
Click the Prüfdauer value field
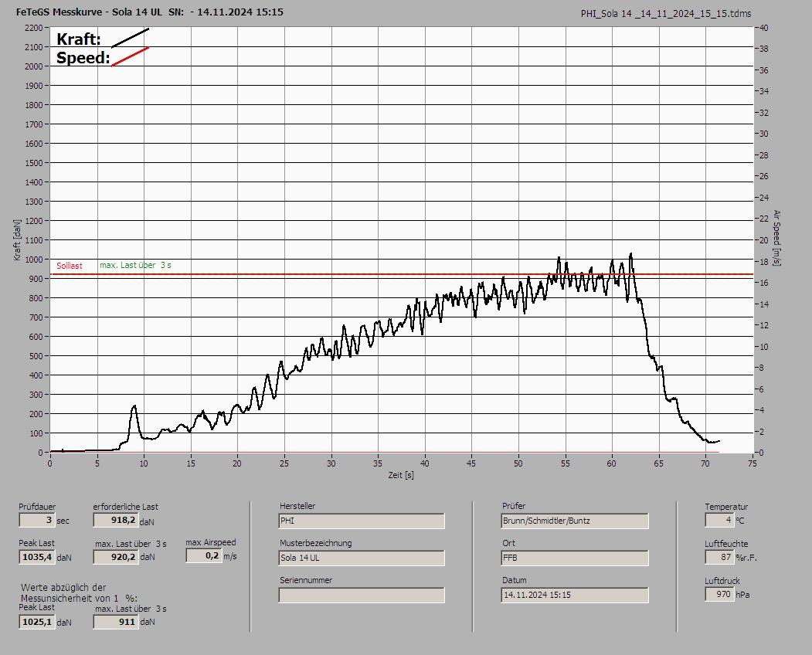point(37,520)
